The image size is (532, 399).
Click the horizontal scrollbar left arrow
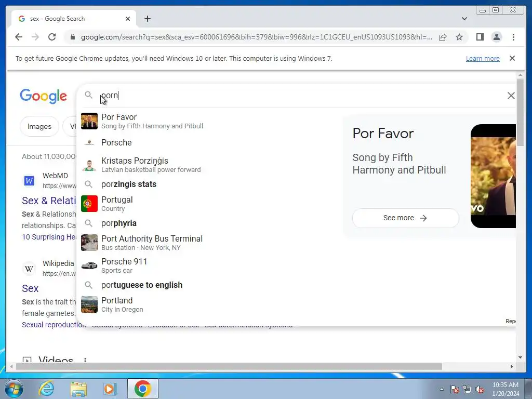[11, 366]
